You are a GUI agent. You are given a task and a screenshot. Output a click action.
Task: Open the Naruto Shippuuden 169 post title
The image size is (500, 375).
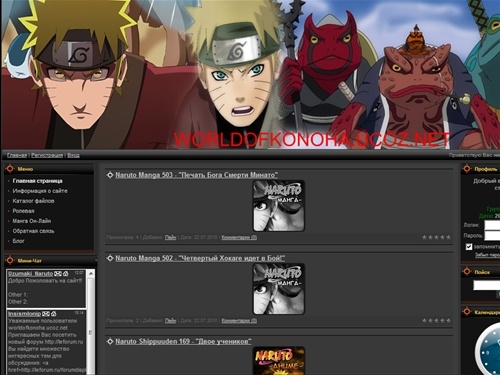pos(183,342)
